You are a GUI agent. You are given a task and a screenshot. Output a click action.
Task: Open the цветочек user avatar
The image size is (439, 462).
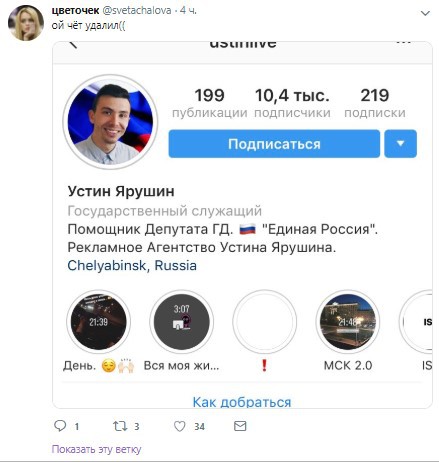(x=26, y=23)
